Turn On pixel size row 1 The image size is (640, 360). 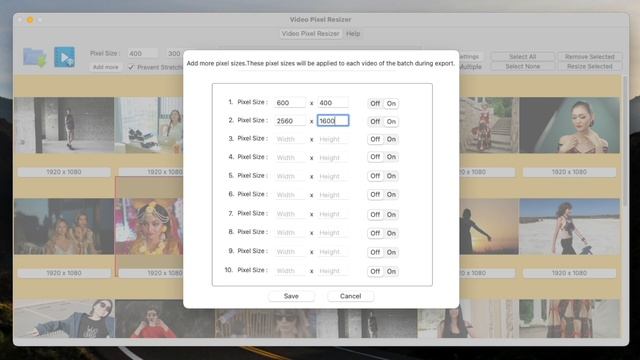391,103
